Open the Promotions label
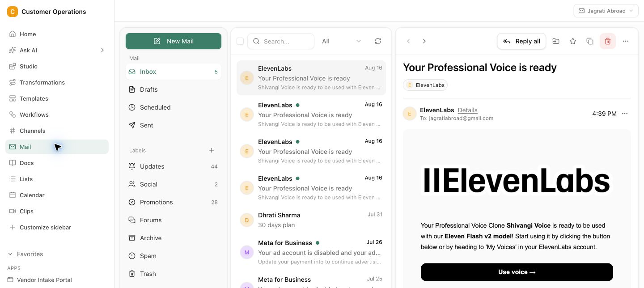 tap(174, 202)
